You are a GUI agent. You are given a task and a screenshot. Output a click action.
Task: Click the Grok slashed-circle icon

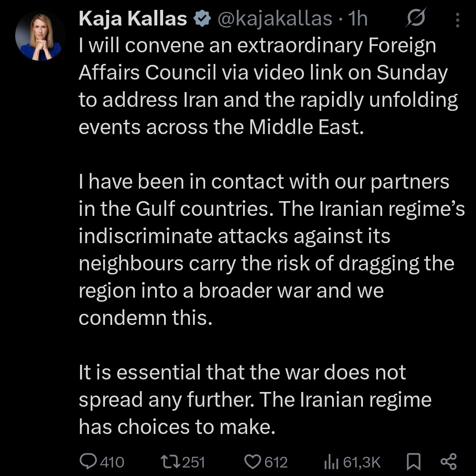[x=417, y=19]
